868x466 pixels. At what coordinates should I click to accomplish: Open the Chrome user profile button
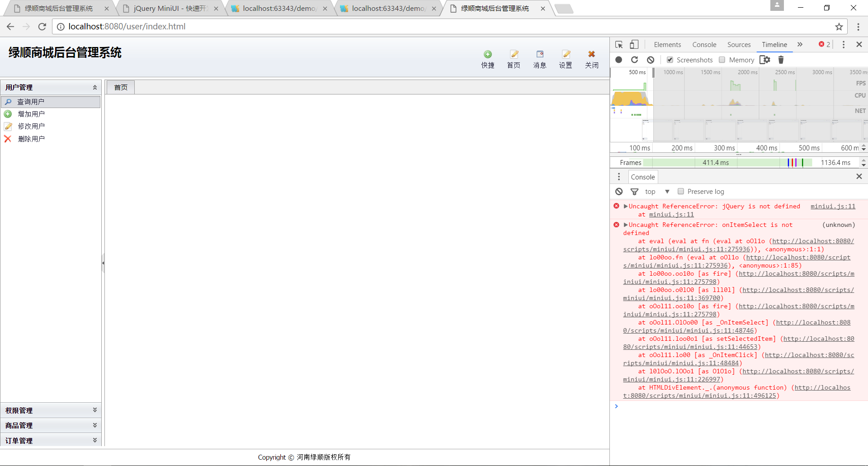coord(777,5)
